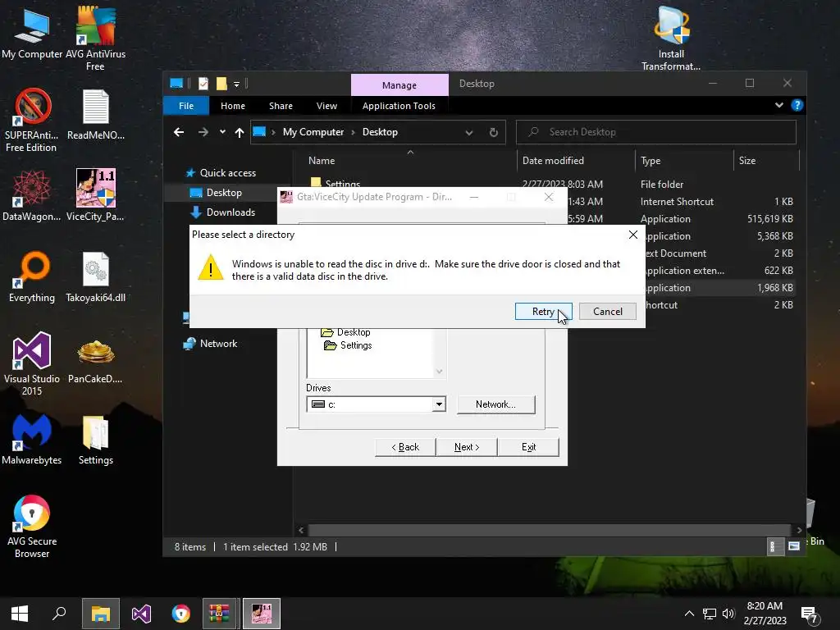Switch to File Explorer in taskbar
Image resolution: width=840 pixels, height=630 pixels.
(101, 614)
